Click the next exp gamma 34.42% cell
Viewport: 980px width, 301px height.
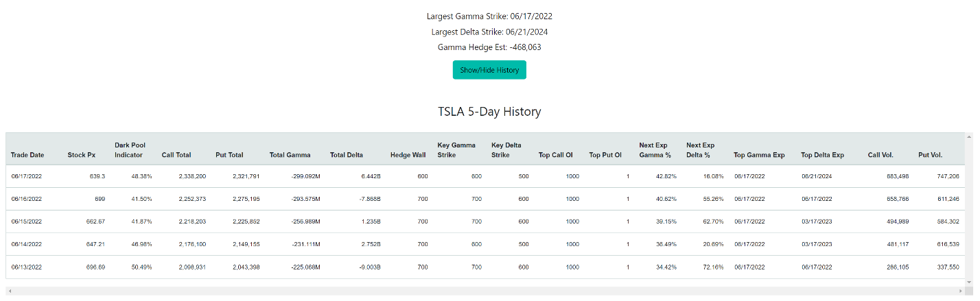pos(666,267)
